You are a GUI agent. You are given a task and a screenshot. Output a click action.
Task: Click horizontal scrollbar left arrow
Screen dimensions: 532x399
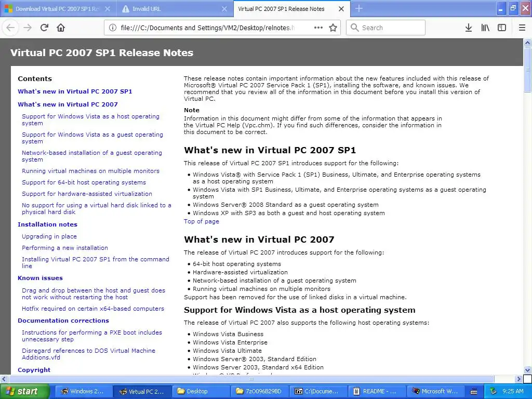pos(4,379)
